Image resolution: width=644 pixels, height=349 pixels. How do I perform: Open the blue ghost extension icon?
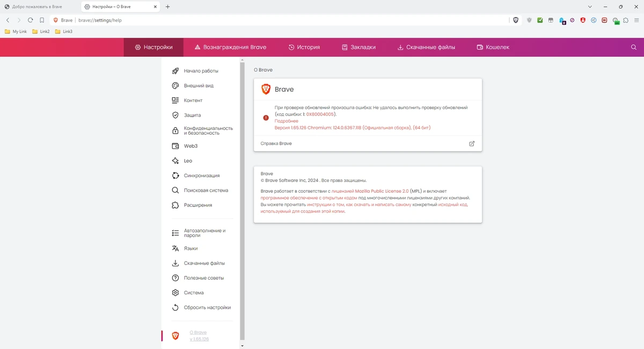562,20
